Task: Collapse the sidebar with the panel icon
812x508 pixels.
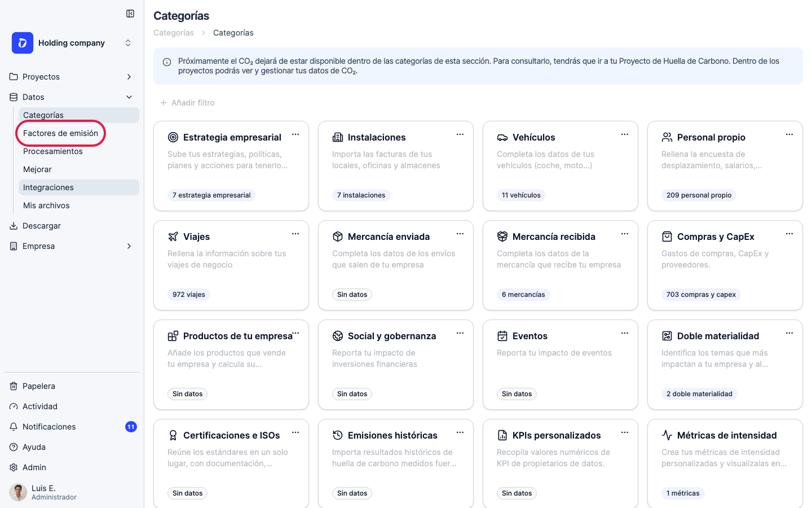Action: coord(130,14)
